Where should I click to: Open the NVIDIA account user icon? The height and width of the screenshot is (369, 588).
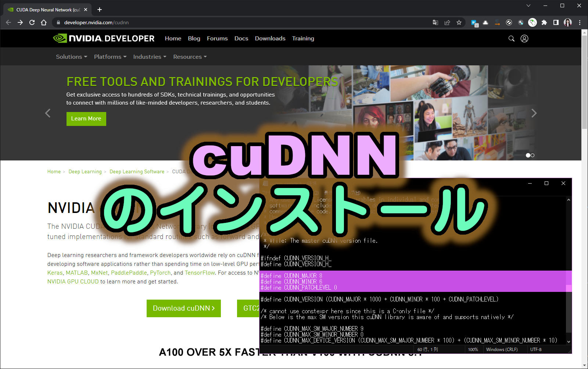pyautogui.click(x=524, y=39)
